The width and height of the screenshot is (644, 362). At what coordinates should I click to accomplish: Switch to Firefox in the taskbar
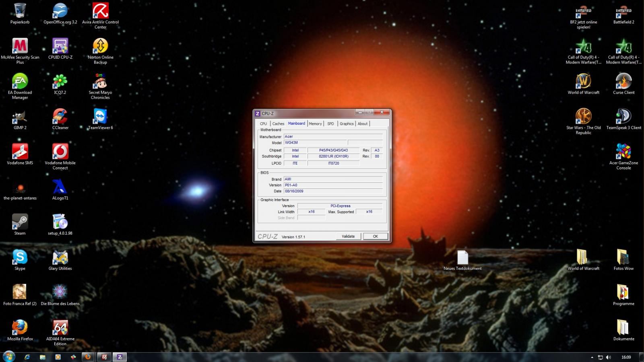(88, 357)
